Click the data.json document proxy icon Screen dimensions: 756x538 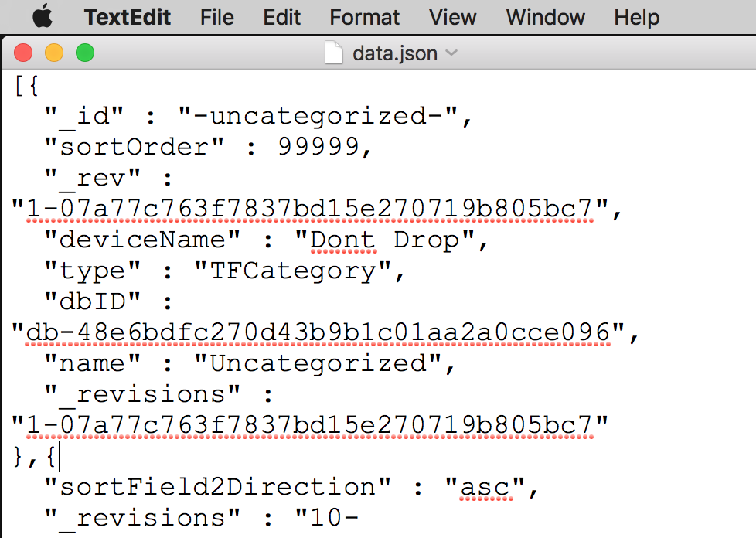pyautogui.click(x=334, y=53)
